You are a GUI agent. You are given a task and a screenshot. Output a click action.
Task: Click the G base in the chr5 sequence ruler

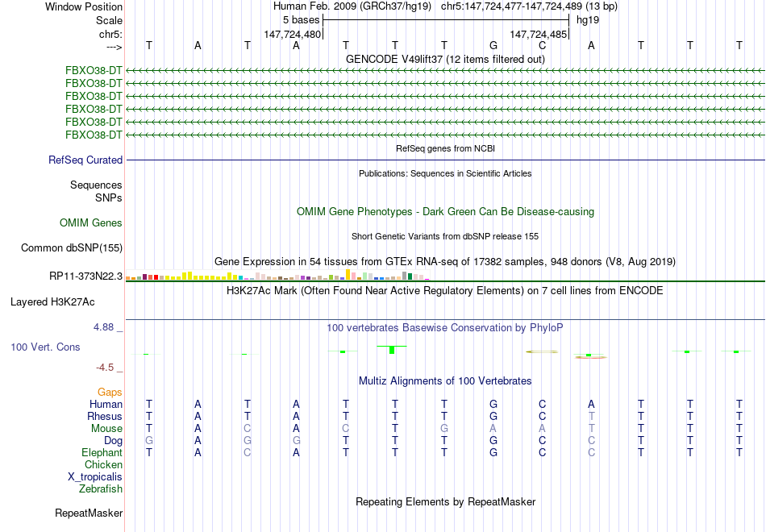click(493, 45)
